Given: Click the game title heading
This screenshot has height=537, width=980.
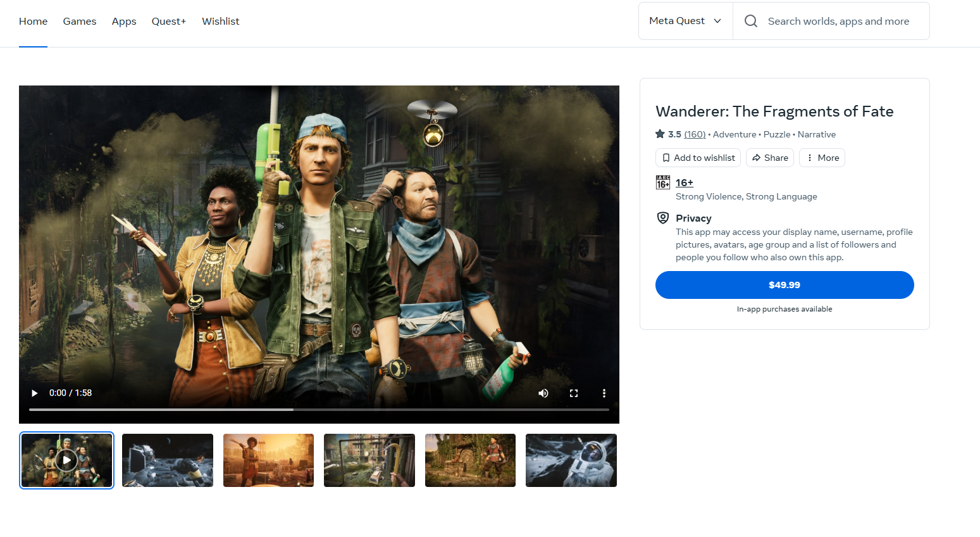Looking at the screenshot, I should 774,111.
